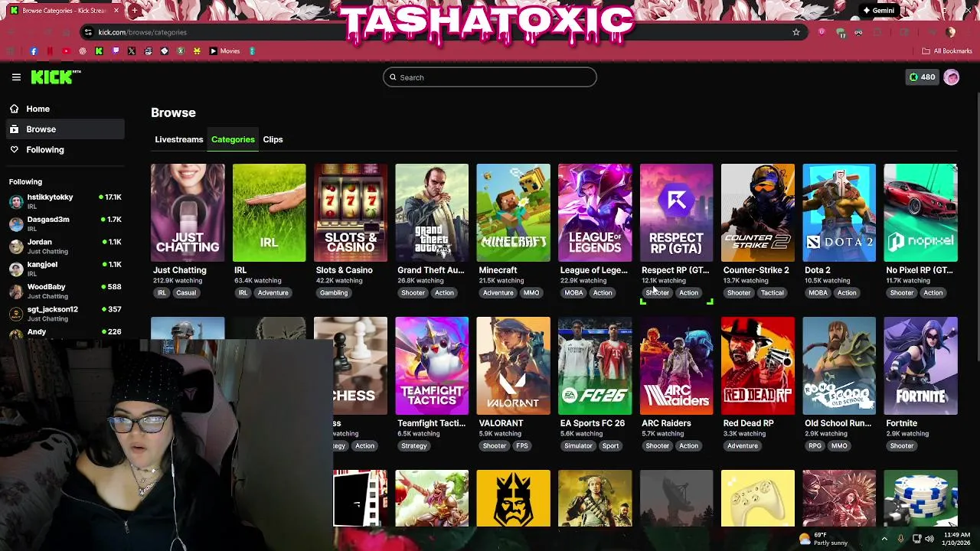Open hstikkytokky in the Following list
Screen dimensions: 980x551
[64, 201]
